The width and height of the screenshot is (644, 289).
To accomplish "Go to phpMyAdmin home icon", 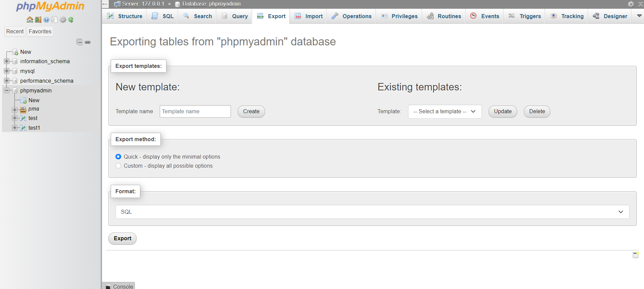I will point(30,19).
